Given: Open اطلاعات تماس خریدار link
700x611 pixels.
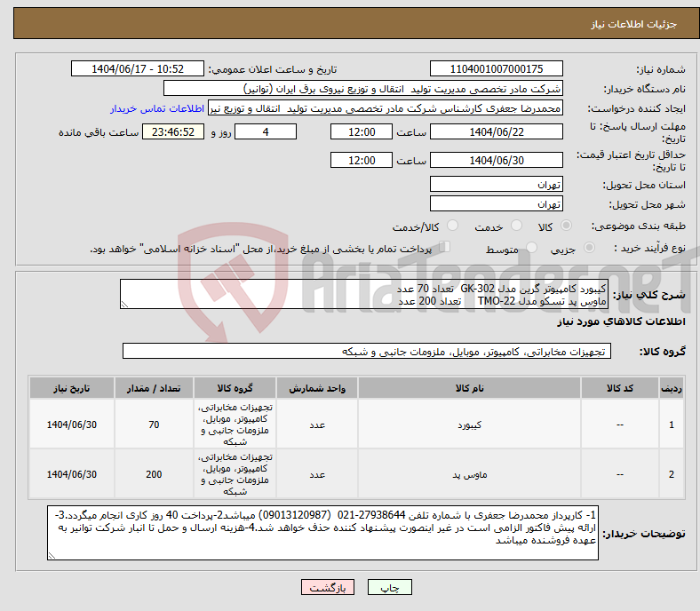Looking at the screenshot, I should 157,108.
